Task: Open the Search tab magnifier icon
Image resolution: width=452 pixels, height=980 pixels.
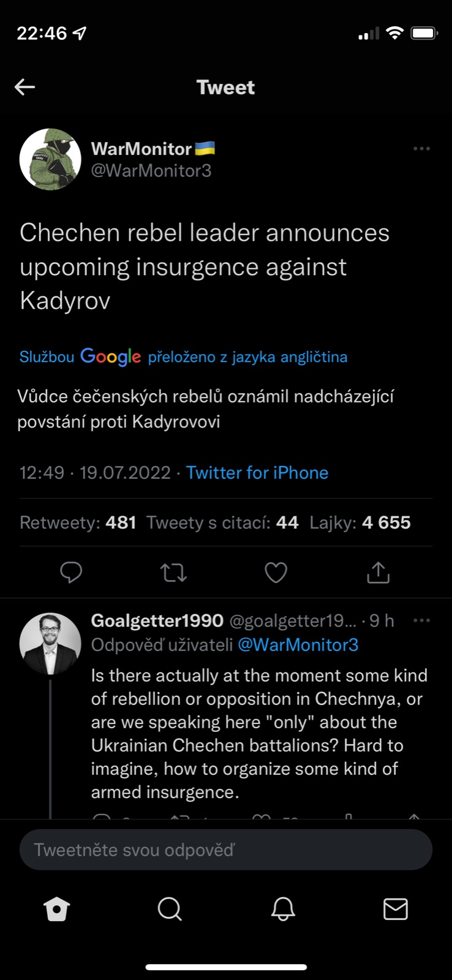Action: 170,909
